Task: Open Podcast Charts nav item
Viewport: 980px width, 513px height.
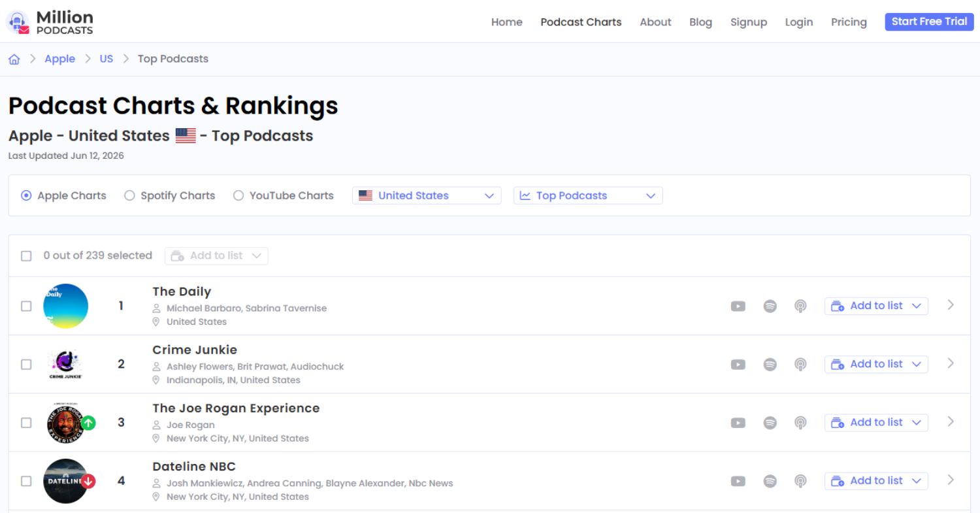Action: [581, 22]
